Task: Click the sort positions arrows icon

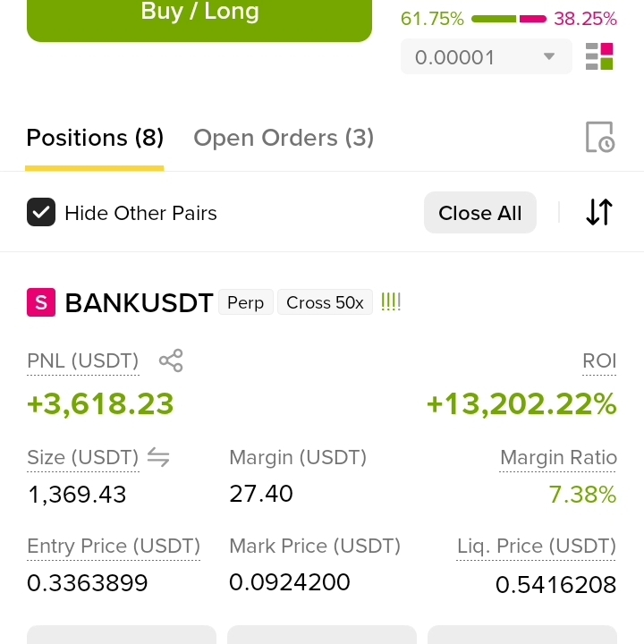Action: [599, 212]
